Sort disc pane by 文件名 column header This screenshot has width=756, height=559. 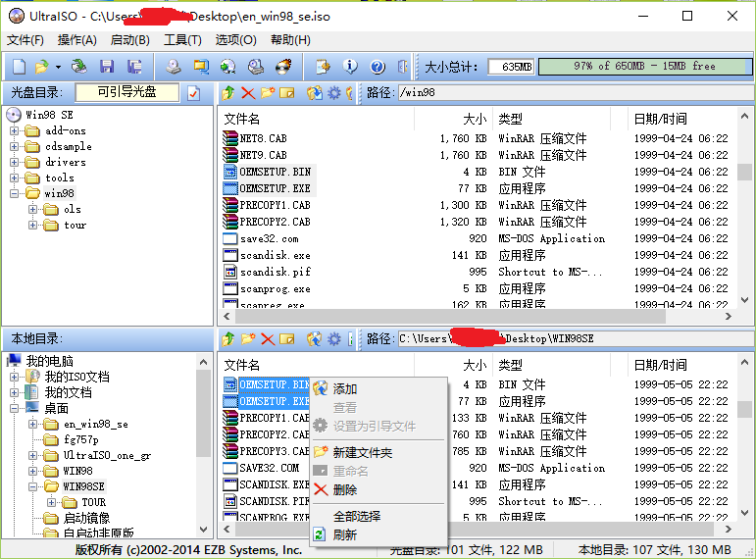click(318, 119)
